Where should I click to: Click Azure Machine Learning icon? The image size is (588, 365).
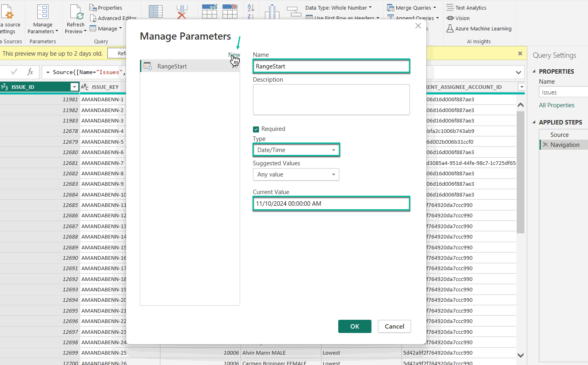[x=450, y=28]
